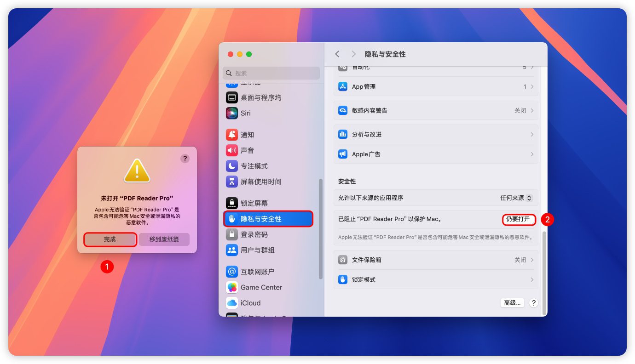This screenshot has height=364, width=635.
Task: Expand the 锁定模式 row chevron
Action: [x=532, y=279]
